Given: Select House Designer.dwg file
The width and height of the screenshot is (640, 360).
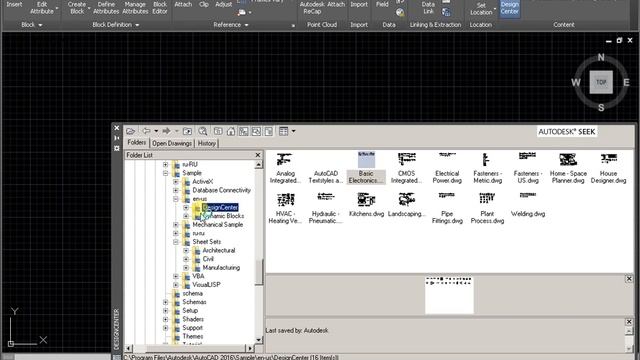Looking at the screenshot, I should 608,168.
